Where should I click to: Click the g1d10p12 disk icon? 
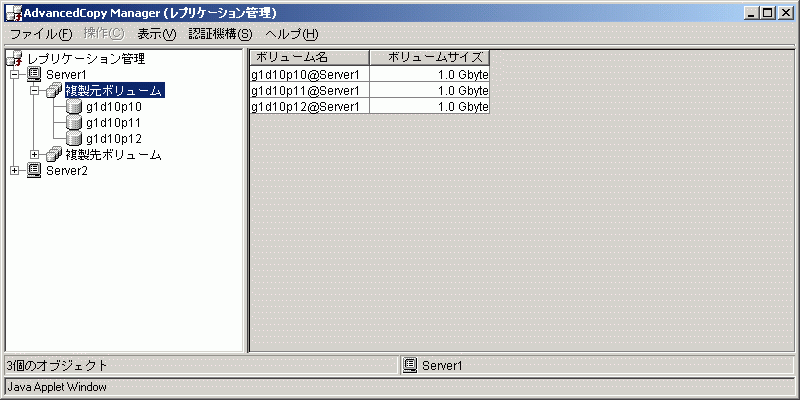(x=74, y=139)
